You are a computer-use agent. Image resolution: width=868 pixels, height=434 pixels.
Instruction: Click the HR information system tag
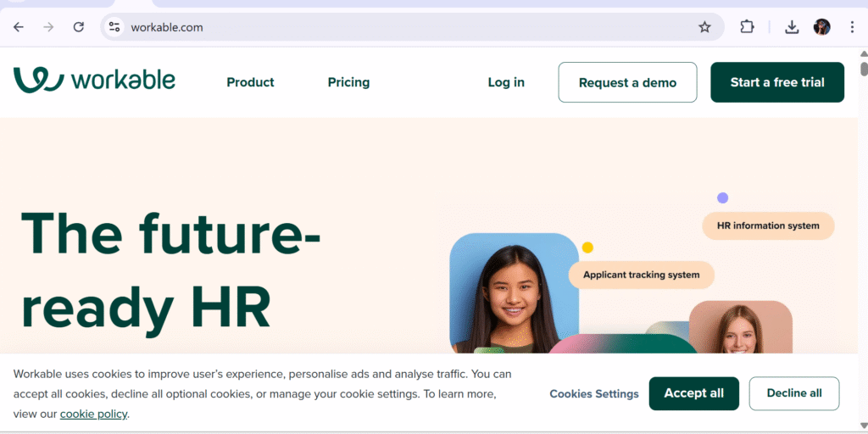tap(768, 225)
